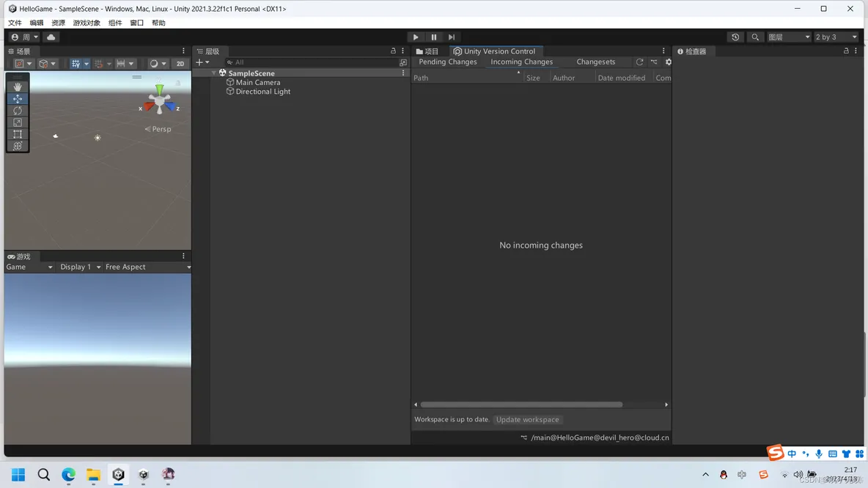The height and width of the screenshot is (488, 868).
Task: Select the Move tool
Action: pos(18,98)
